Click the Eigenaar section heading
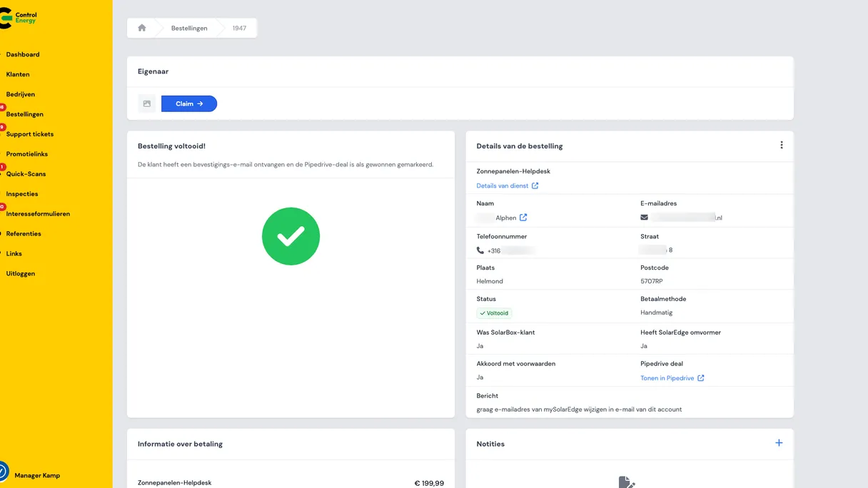Image resolution: width=868 pixels, height=488 pixels. pyautogui.click(x=153, y=71)
